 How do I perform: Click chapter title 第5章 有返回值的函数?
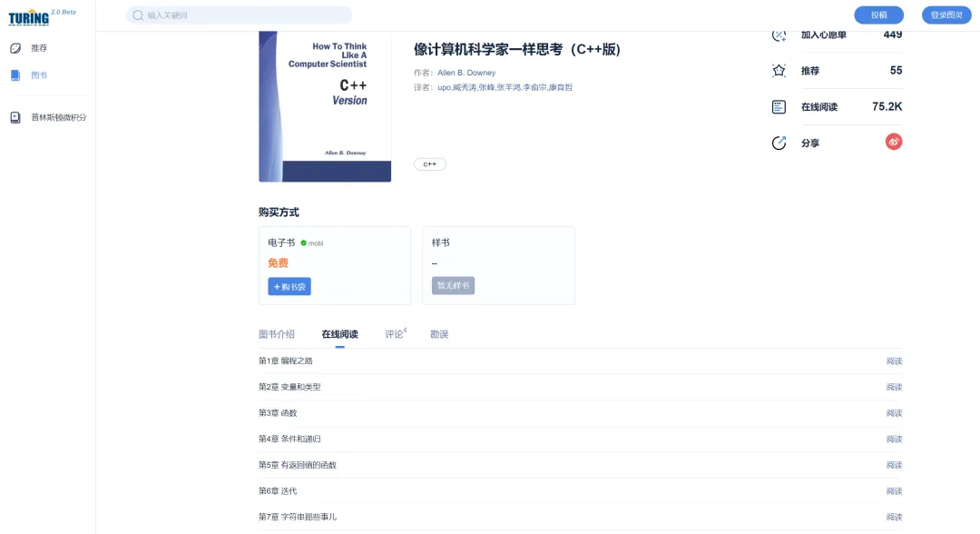click(298, 465)
